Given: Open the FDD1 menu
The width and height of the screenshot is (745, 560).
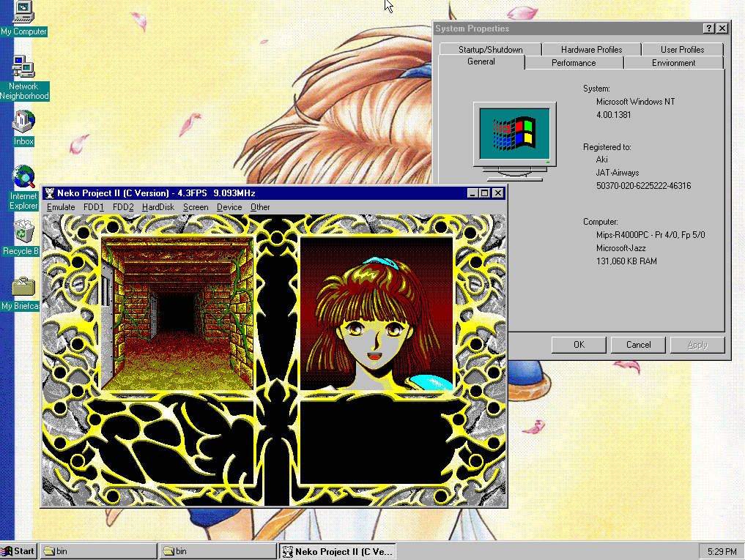Looking at the screenshot, I should pyautogui.click(x=94, y=207).
